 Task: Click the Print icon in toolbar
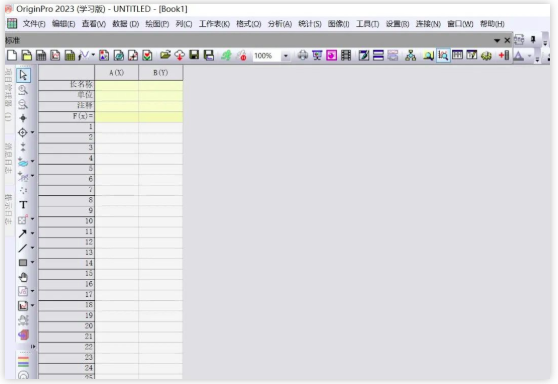tap(302, 55)
